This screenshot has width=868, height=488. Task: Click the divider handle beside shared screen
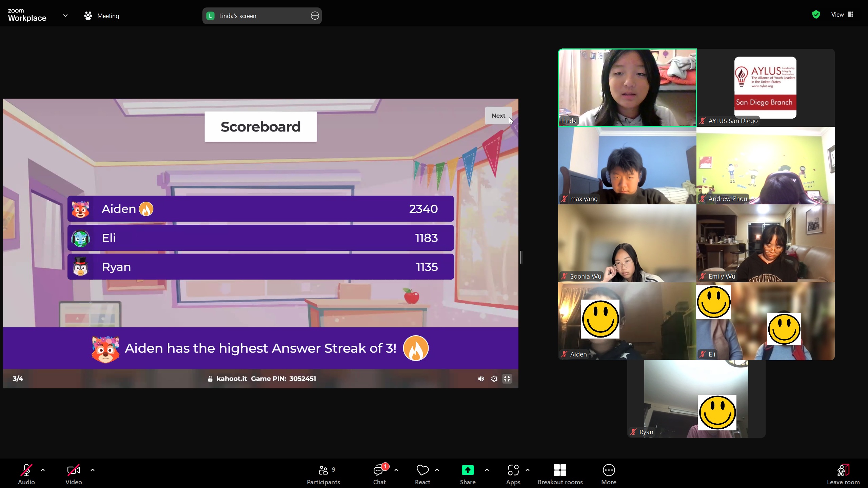521,257
